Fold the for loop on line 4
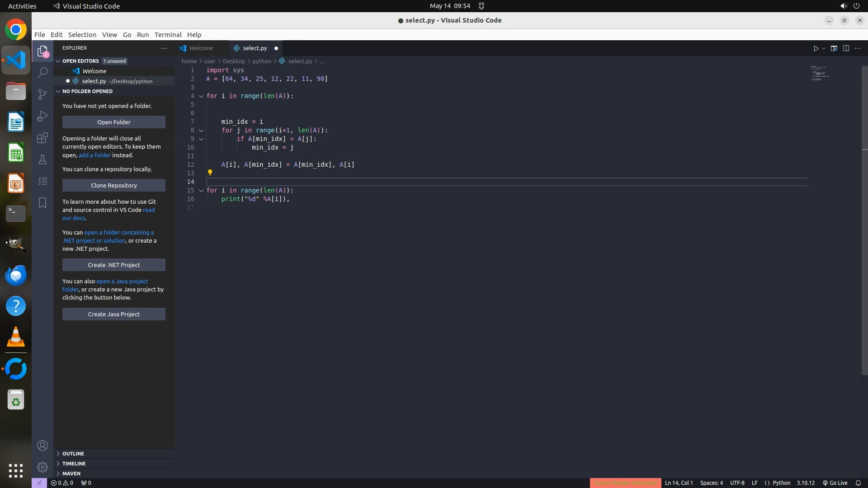 201,96
